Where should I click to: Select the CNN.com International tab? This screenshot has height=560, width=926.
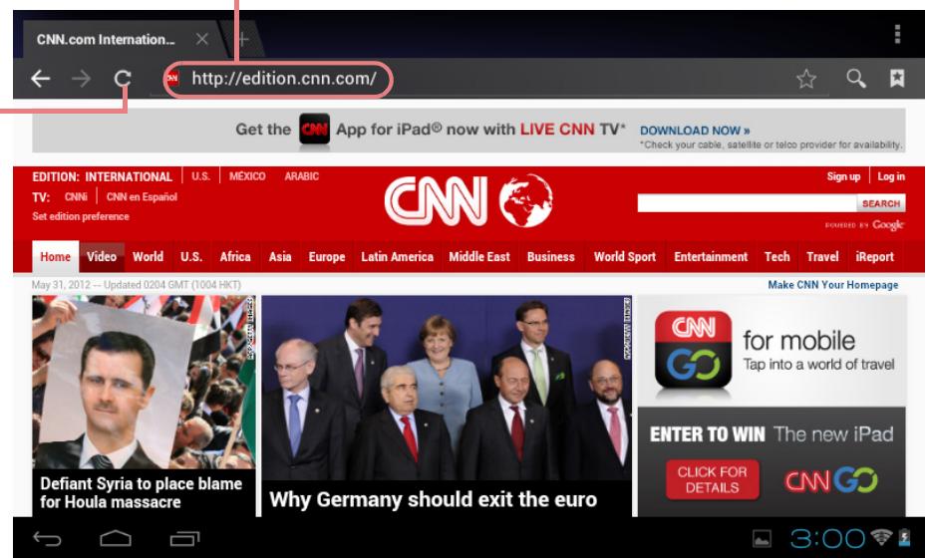[107, 40]
